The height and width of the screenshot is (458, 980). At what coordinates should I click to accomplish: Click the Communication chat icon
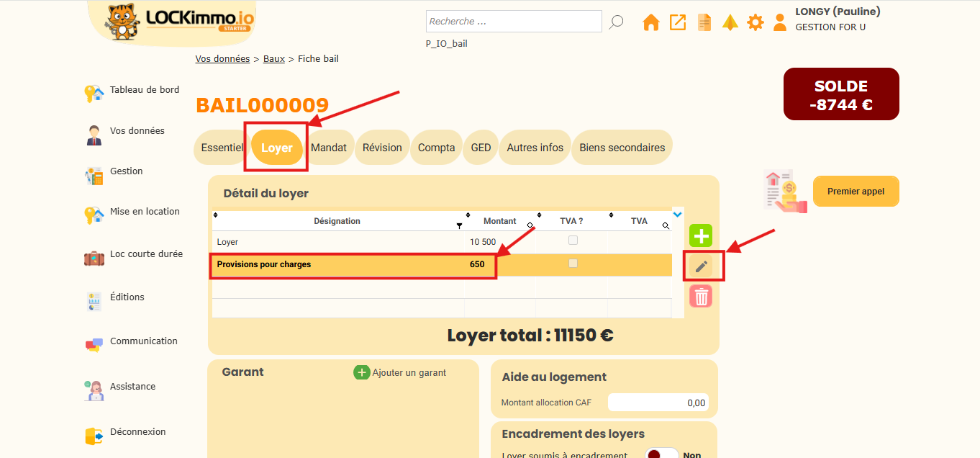tap(94, 345)
